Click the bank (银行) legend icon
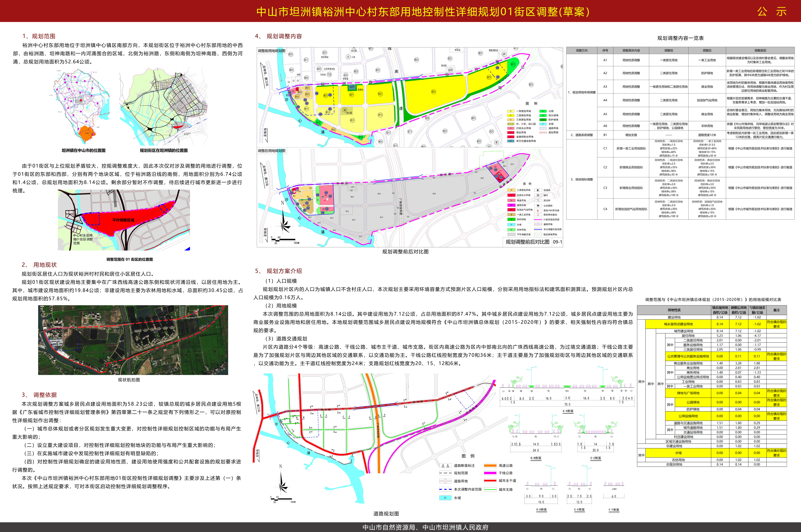 pos(538,195)
